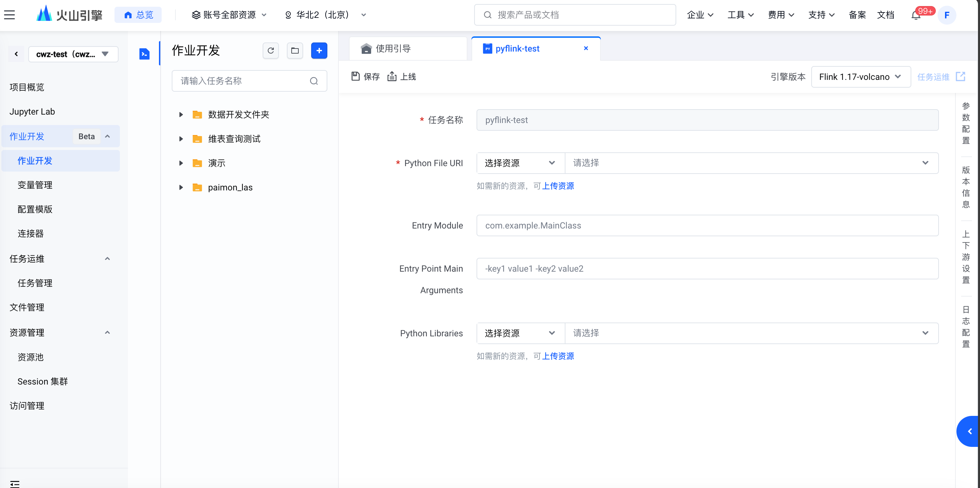
Task: Open the 文档 link
Action: [x=886, y=15]
